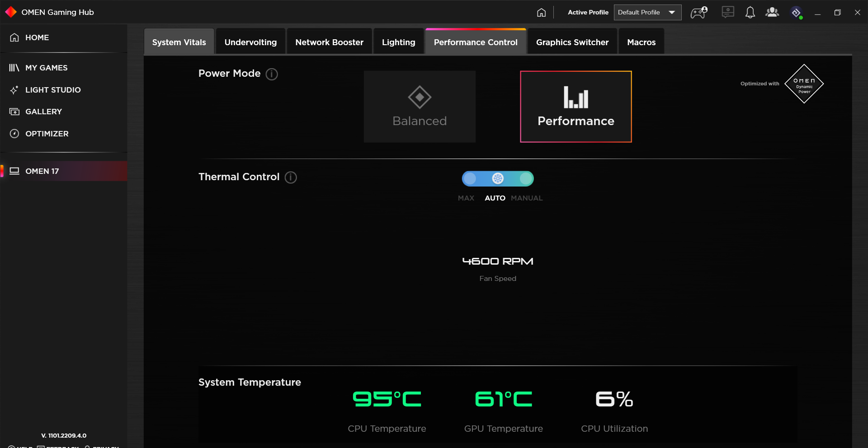The width and height of the screenshot is (868, 448).
Task: Switch to the Graphics Switcher tab
Action: click(x=572, y=42)
